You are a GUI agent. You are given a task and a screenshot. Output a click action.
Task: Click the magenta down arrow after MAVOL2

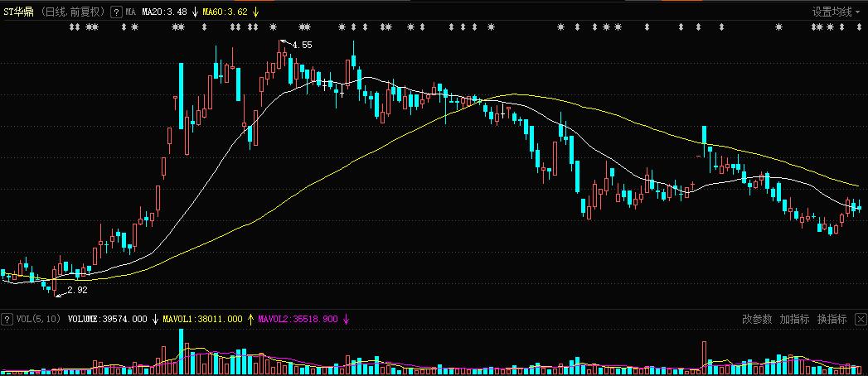347,319
